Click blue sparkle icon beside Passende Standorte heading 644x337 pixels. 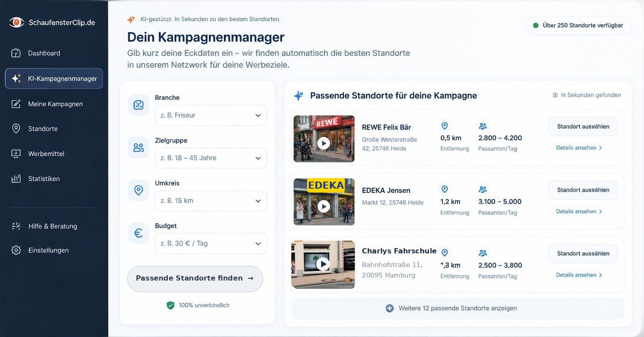298,95
